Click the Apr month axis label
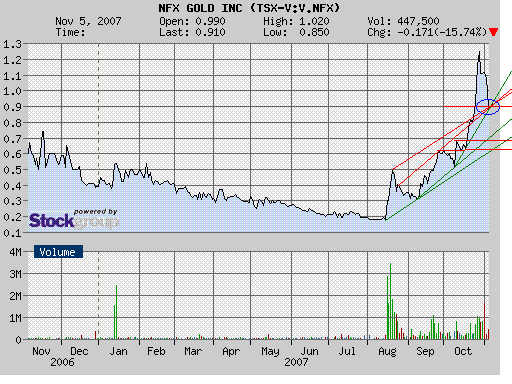Screen dimensions: 512x384 tap(231, 351)
